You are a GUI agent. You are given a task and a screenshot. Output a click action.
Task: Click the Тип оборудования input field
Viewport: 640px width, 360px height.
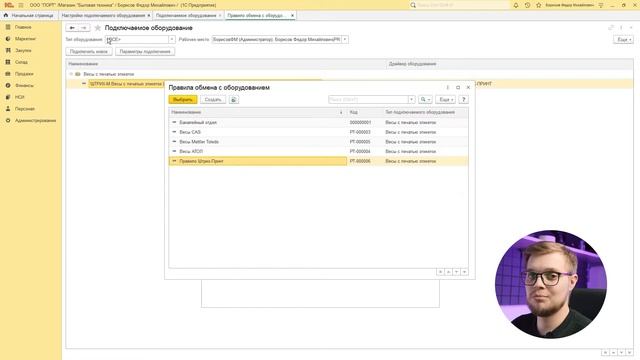coord(137,40)
